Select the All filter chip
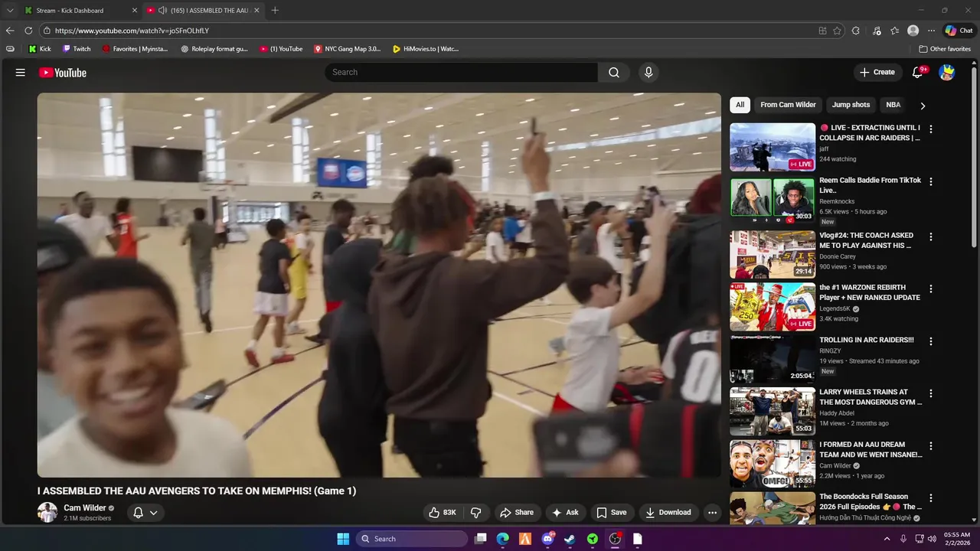Image resolution: width=980 pixels, height=551 pixels. [x=740, y=105]
